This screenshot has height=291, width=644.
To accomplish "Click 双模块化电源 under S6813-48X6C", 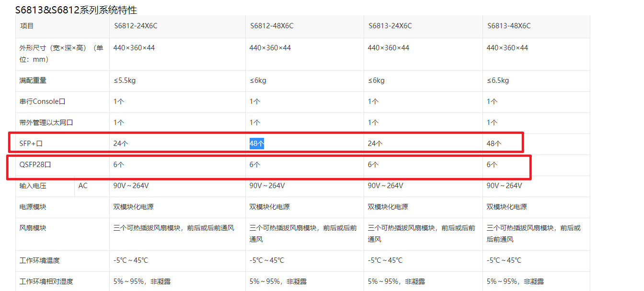I will [x=507, y=207].
